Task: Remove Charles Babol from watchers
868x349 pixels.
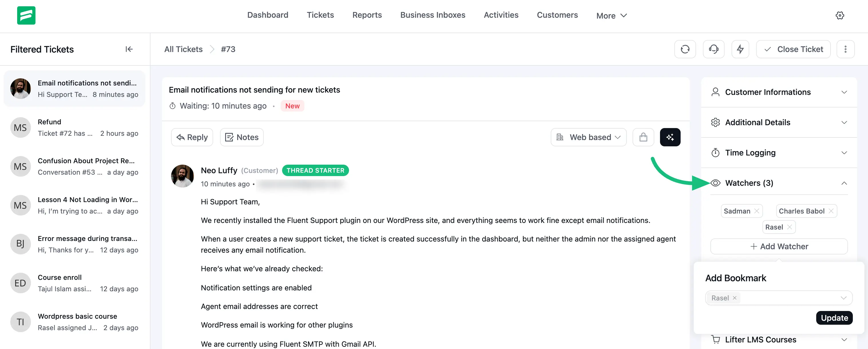Action: coord(831,211)
